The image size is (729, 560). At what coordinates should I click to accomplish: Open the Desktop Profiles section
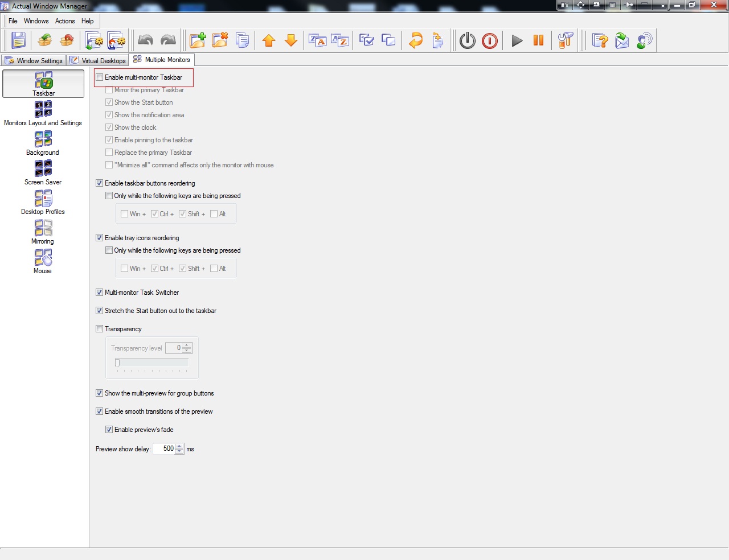[43, 202]
